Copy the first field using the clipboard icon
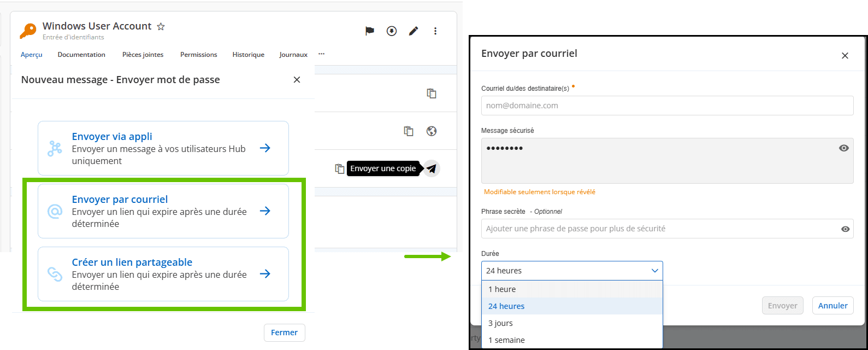868x350 pixels. 432,94
